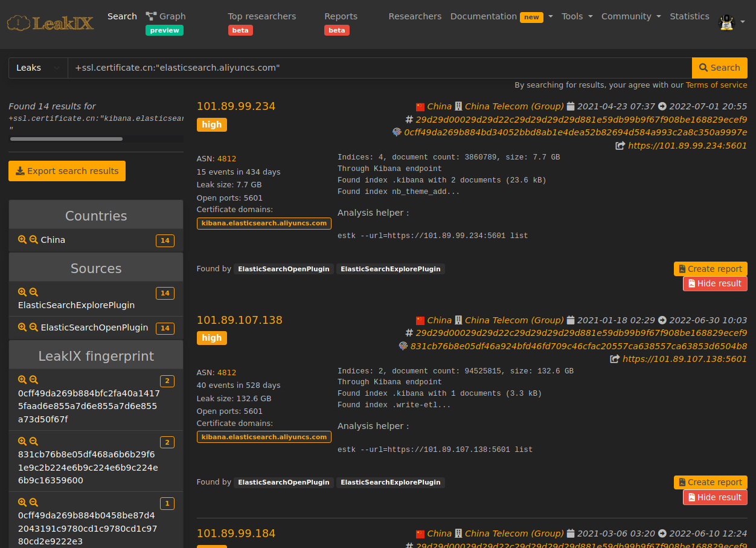Click China Telecom (Group) link for 101.89.107.138
756x548 pixels.
coord(514,320)
